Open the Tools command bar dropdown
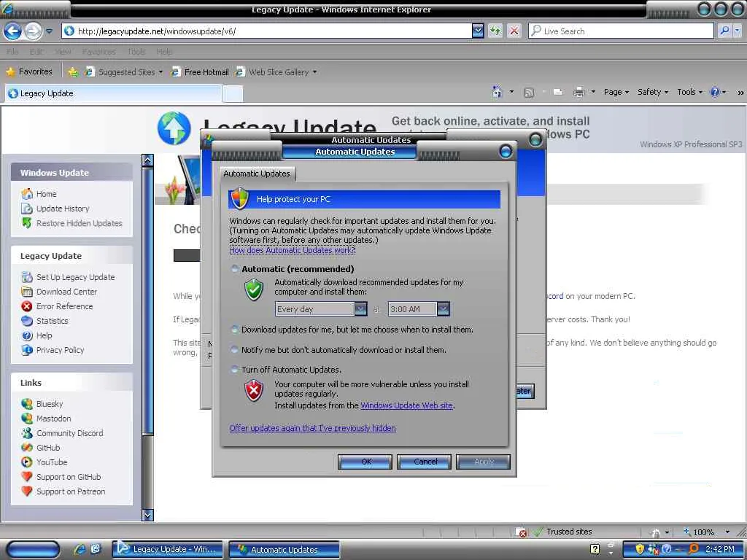The image size is (747, 560). 689,92
